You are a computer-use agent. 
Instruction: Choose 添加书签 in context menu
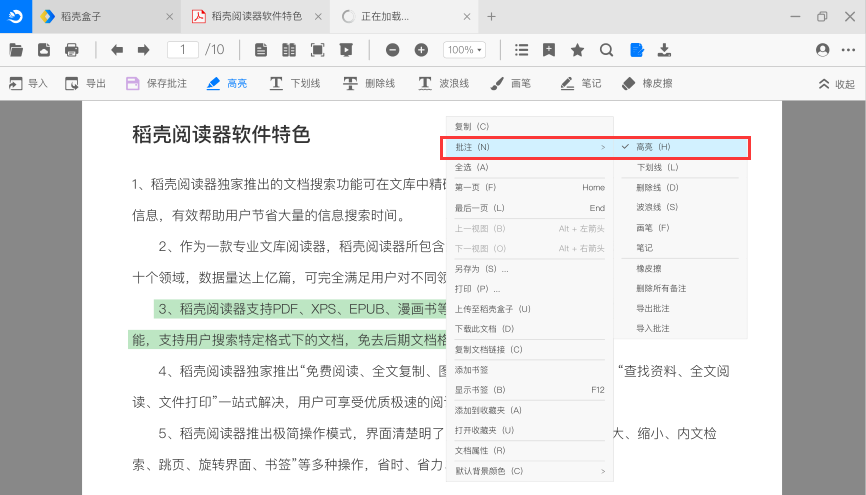(530, 370)
